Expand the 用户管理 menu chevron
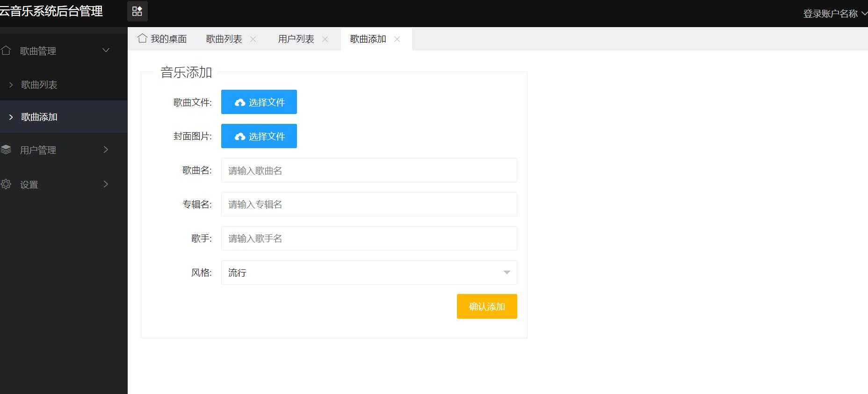 (106, 150)
